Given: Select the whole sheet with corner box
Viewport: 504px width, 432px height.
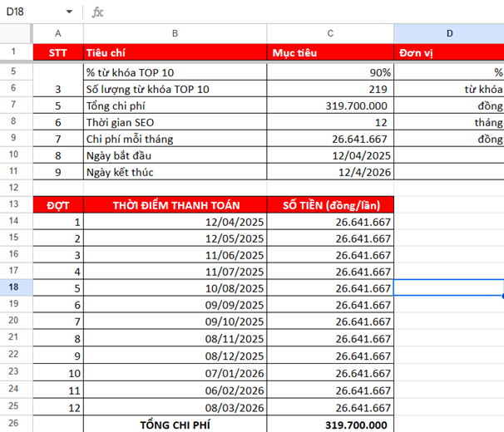Looking at the screenshot, I should point(16,33).
